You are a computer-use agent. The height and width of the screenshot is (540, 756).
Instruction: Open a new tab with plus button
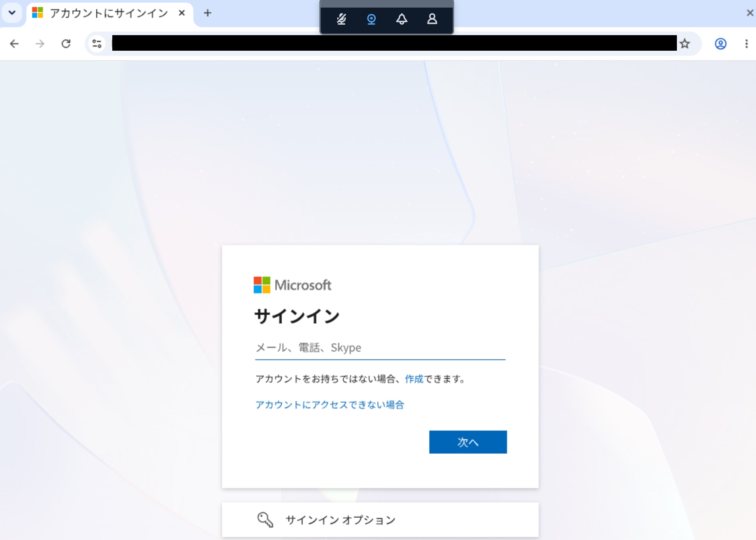(x=207, y=13)
